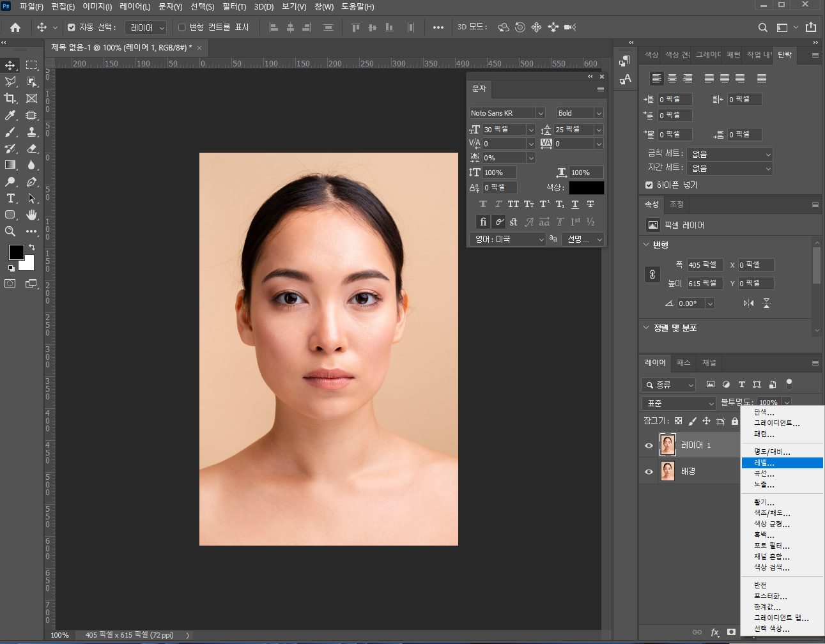The image size is (825, 644).
Task: Hide the background layer eye icon
Action: click(649, 471)
